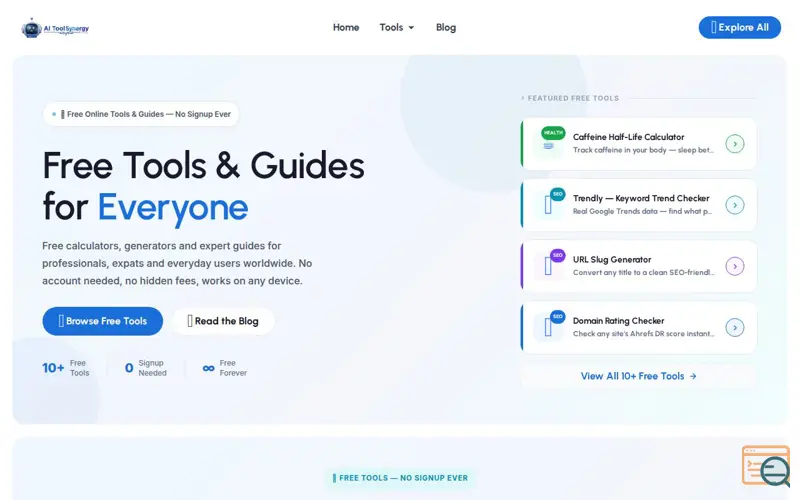Click the Domain Rating Checker arrow icon
This screenshot has height=500, width=800.
click(735, 328)
